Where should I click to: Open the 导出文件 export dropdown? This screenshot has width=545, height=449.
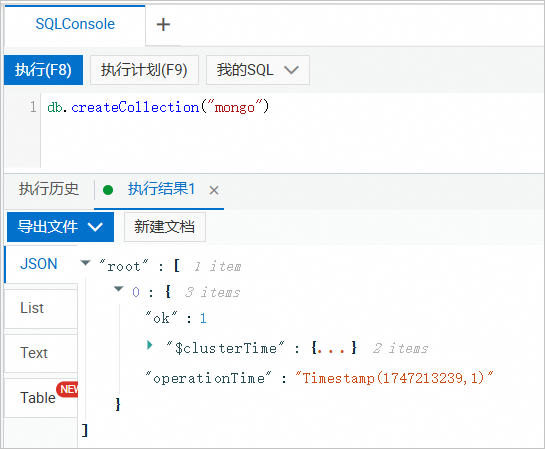tap(60, 227)
